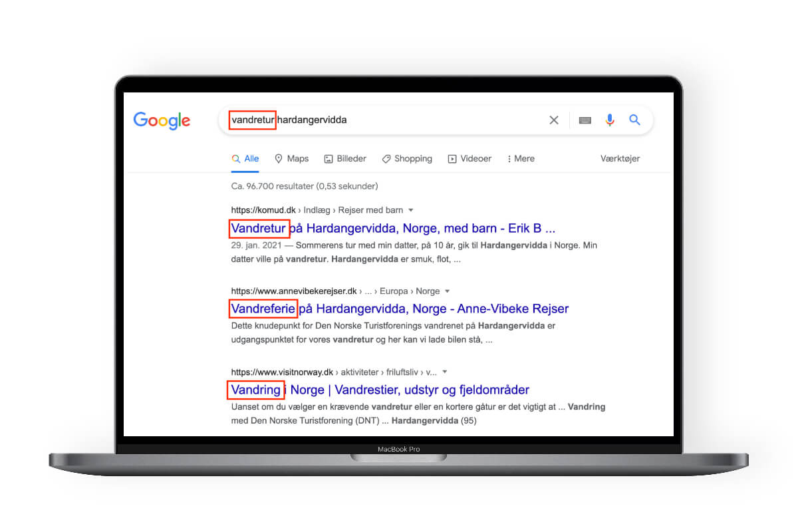Viewport: 798px width, 532px height.
Task: Click the blue magnifying glass search icon
Action: tap(634, 120)
